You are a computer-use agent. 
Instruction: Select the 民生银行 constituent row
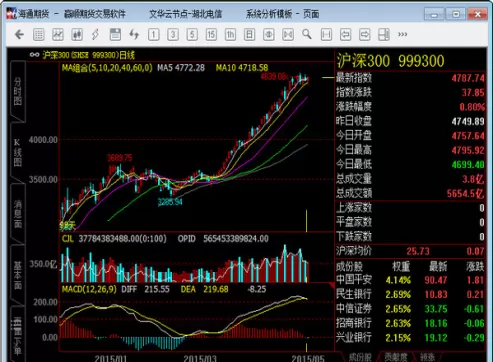(410, 294)
